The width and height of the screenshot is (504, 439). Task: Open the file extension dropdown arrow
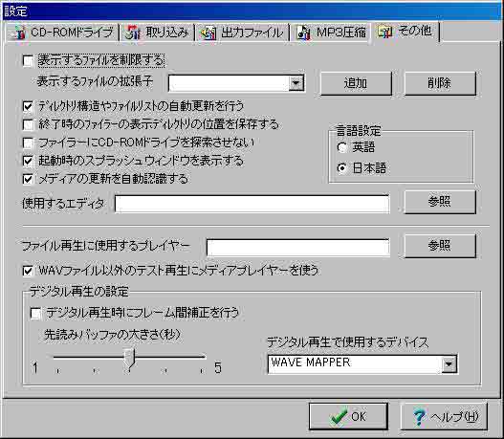(296, 83)
